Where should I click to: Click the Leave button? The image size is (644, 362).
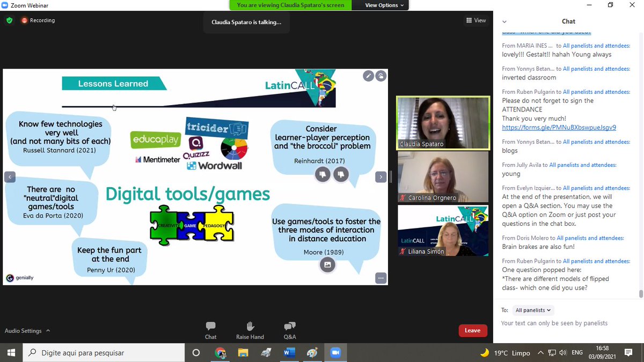[472, 330]
